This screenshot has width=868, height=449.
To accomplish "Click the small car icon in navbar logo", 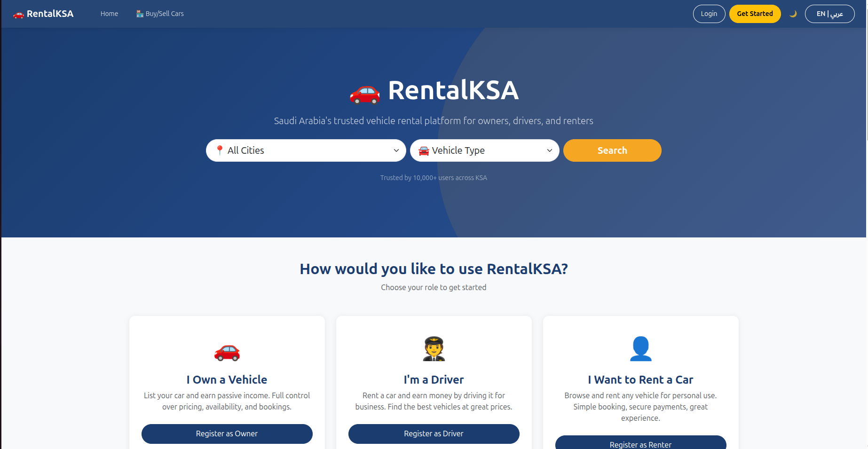I will click(x=18, y=15).
